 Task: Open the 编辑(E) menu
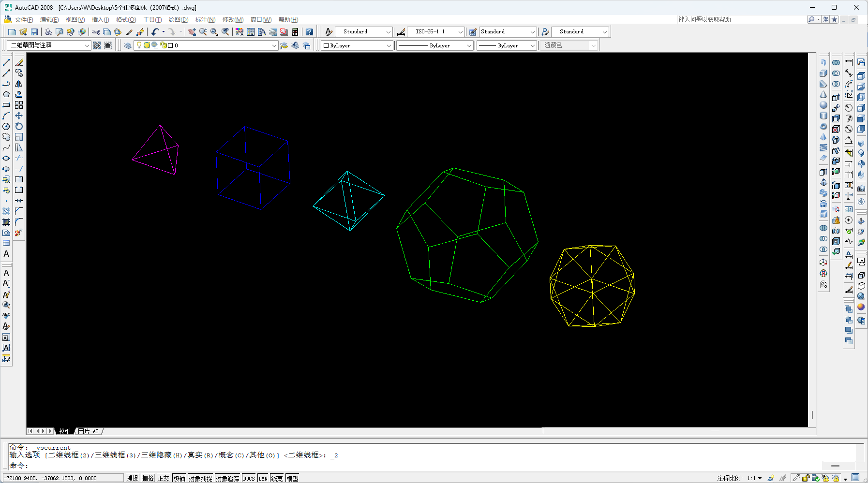[49, 20]
